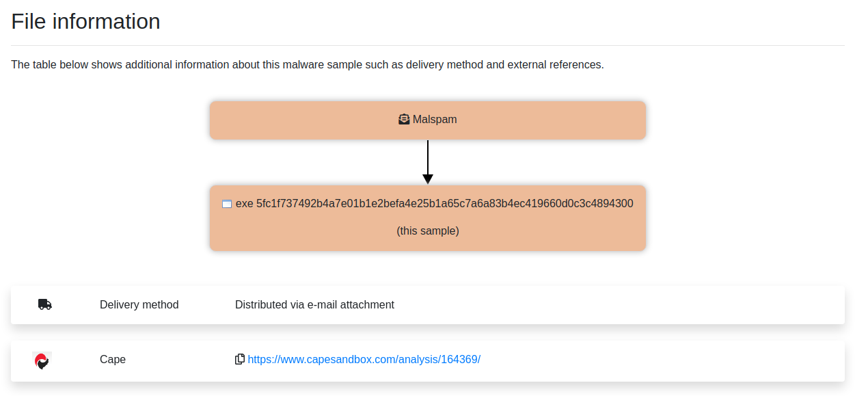868x396 pixels.
Task: Click the words "delivery method" in the description
Action: tap(446, 65)
